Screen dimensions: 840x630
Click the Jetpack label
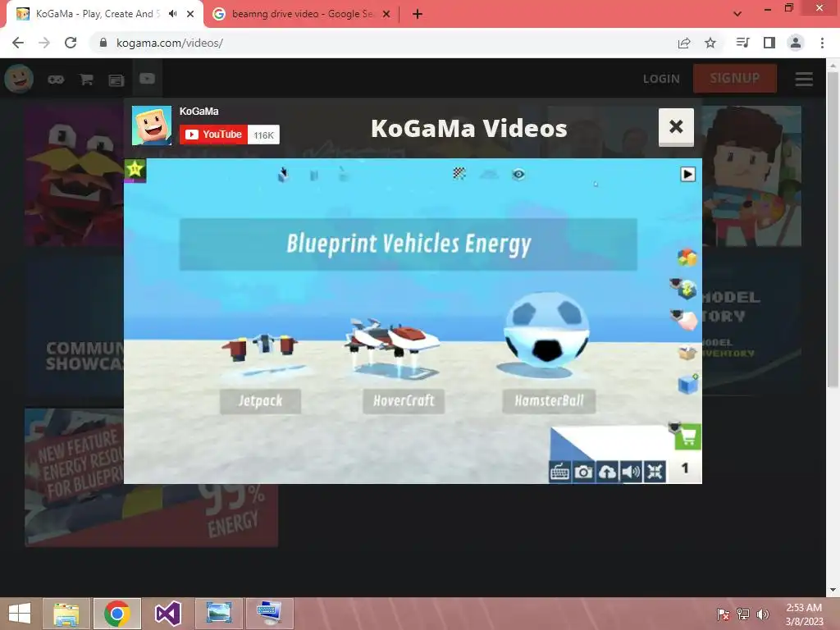point(260,401)
